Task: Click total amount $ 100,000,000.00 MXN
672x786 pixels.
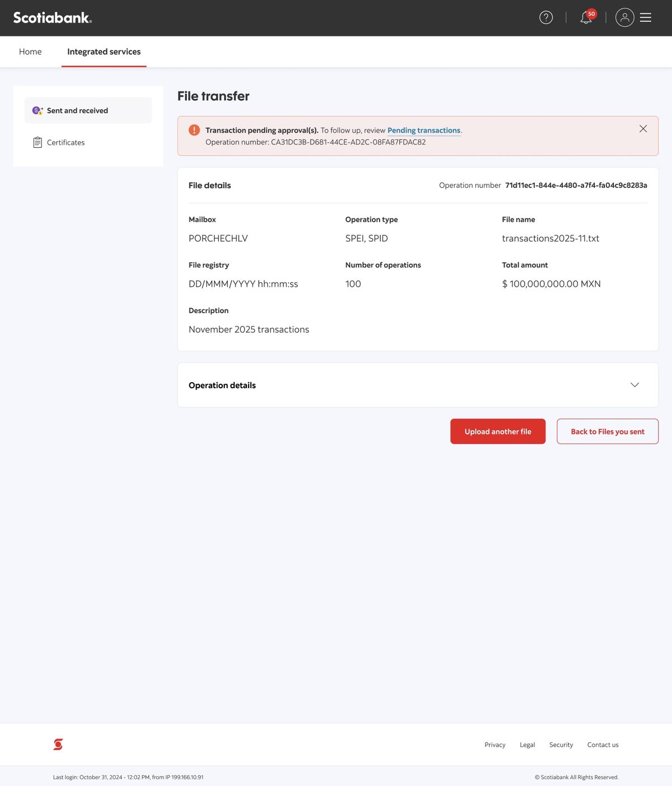Action: (x=552, y=284)
